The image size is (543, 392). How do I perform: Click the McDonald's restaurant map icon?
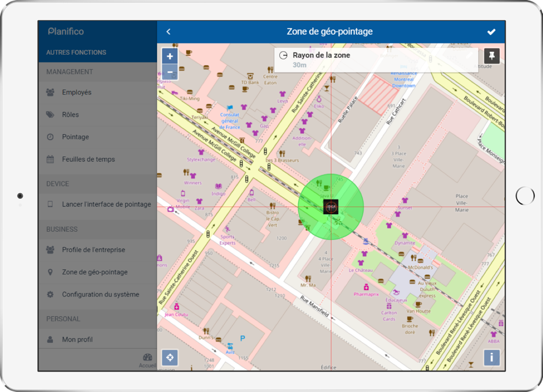[x=414, y=258]
